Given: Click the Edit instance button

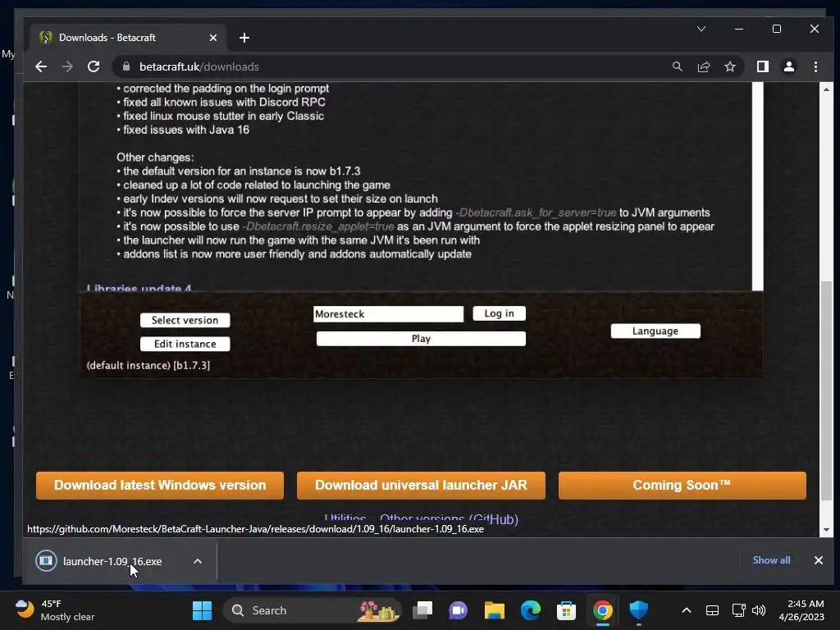Looking at the screenshot, I should click(185, 344).
